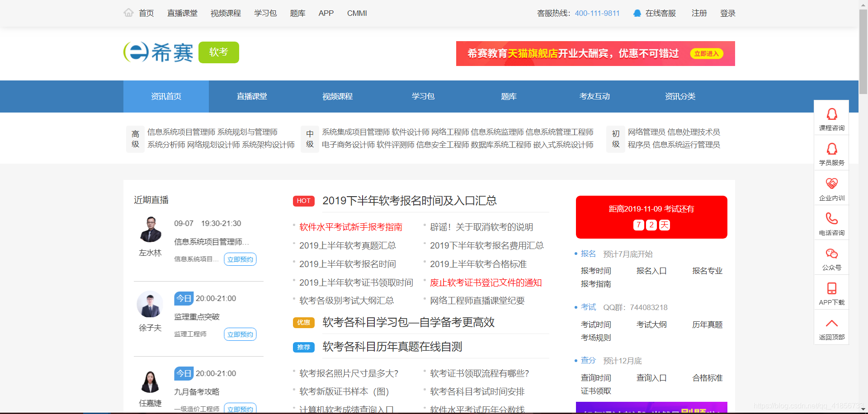Open 软考证书领取流程有哪些? link
This screenshot has height=414, width=868.
(x=480, y=373)
